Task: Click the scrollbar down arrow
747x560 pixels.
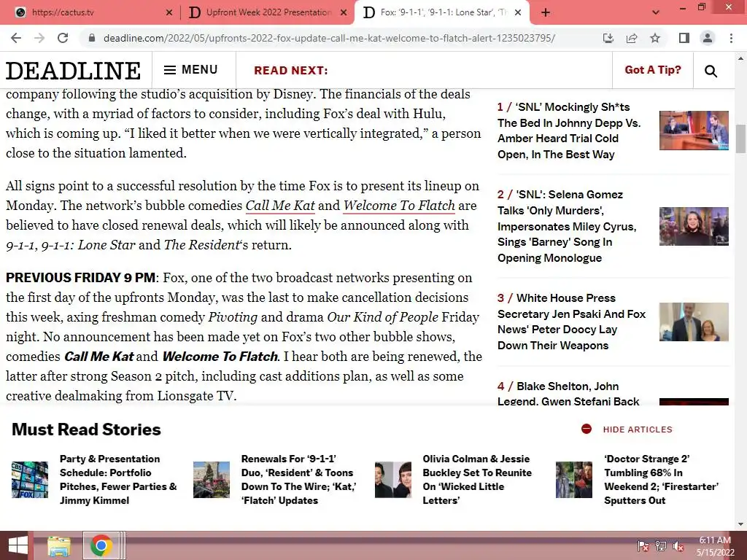Action: [x=741, y=524]
